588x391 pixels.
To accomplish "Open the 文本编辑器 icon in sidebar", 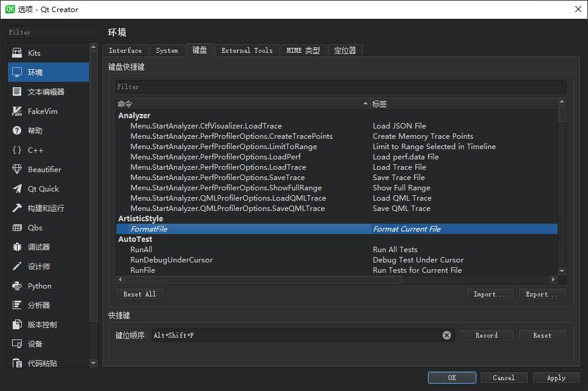I will (x=17, y=92).
